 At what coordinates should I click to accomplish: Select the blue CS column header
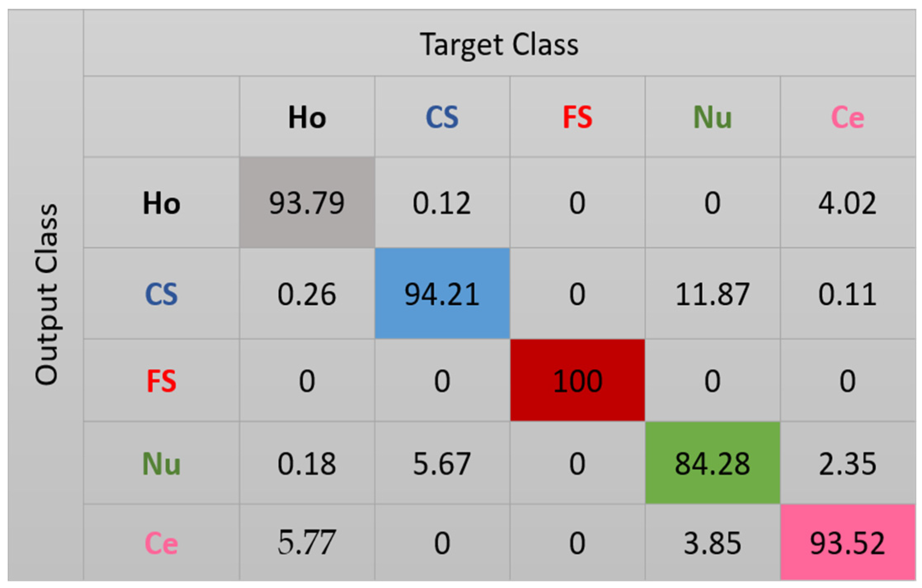[442, 117]
